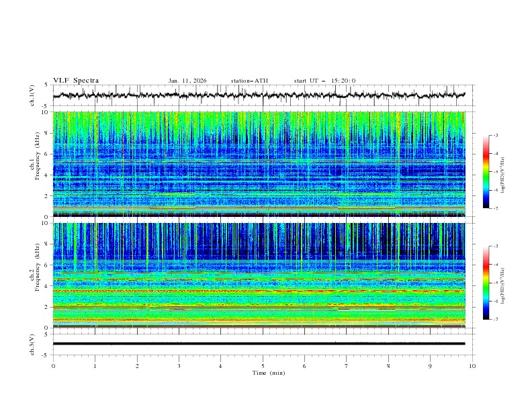
Task: Click the ch.1 "Frequency (kHz)" axis label
Action: click(x=38, y=154)
